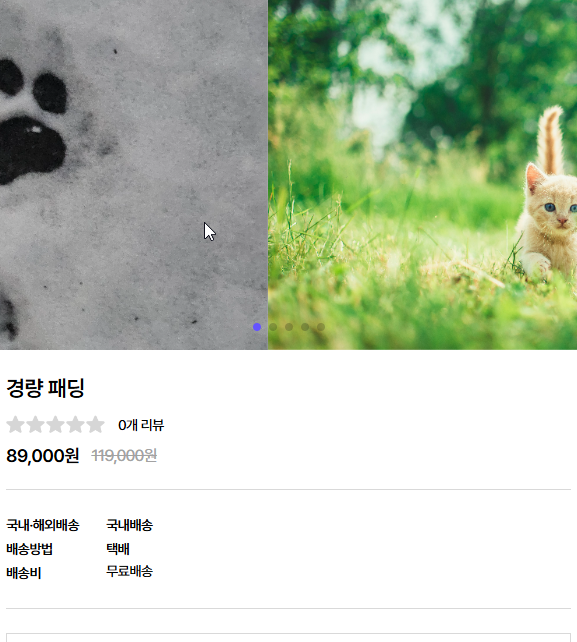This screenshot has height=642, width=577.
Task: Open the paw print product image
Action: 134,175
